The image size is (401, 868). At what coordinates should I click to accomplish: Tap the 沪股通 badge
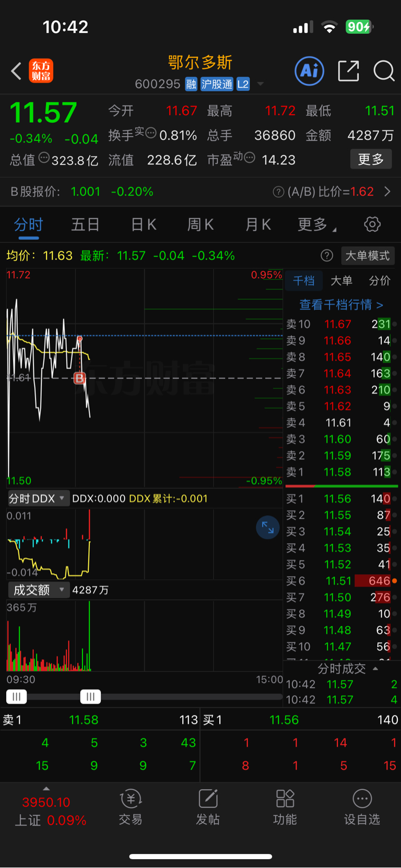point(217,84)
